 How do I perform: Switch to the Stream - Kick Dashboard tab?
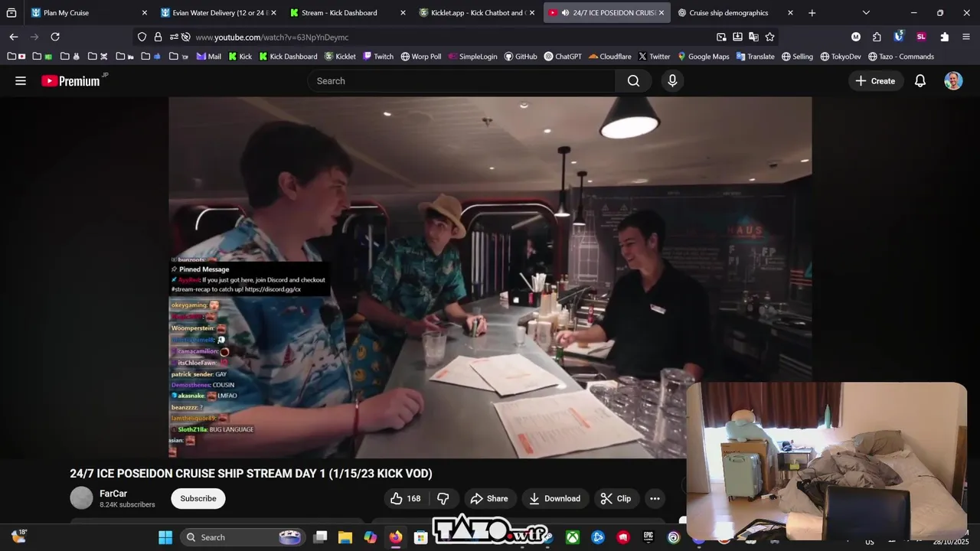[348, 12]
